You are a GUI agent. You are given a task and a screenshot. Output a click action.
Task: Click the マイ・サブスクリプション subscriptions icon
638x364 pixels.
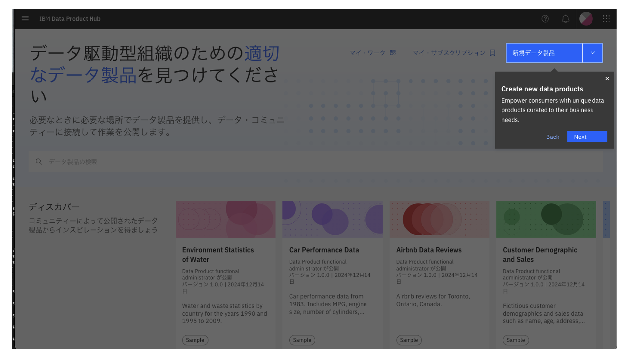pos(492,53)
